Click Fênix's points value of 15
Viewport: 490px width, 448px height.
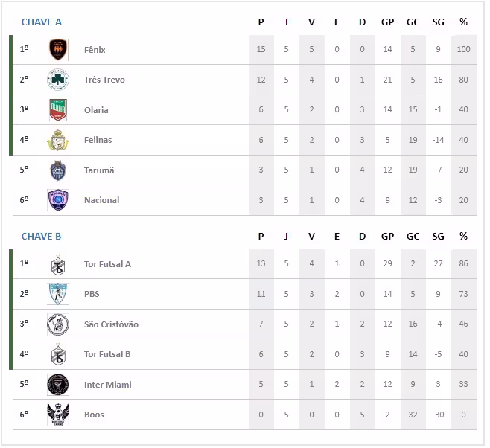tap(261, 50)
